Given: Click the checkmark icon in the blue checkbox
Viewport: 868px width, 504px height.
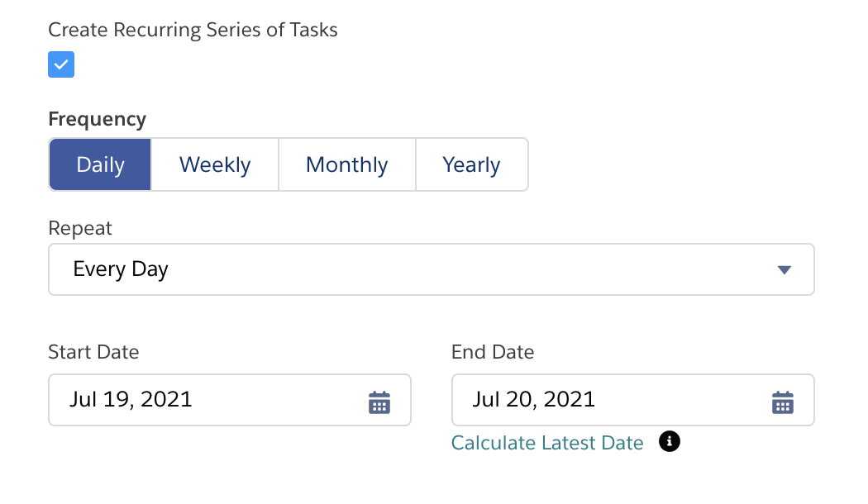Looking at the screenshot, I should pyautogui.click(x=60, y=64).
